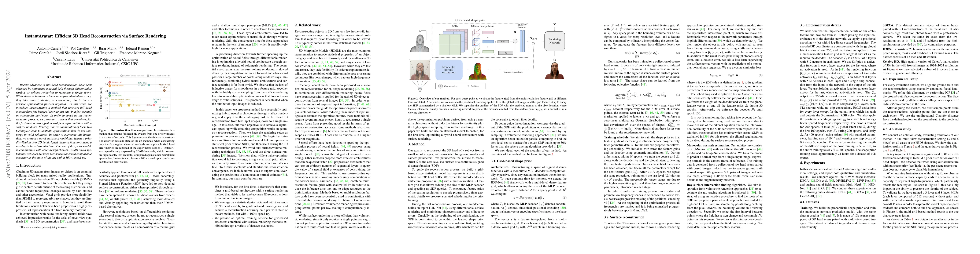Click the InstantAvatar (1 view) star marker
Image resolution: width=980 pixels, height=254 pixels.
pyautogui.click(x=121, y=105)
